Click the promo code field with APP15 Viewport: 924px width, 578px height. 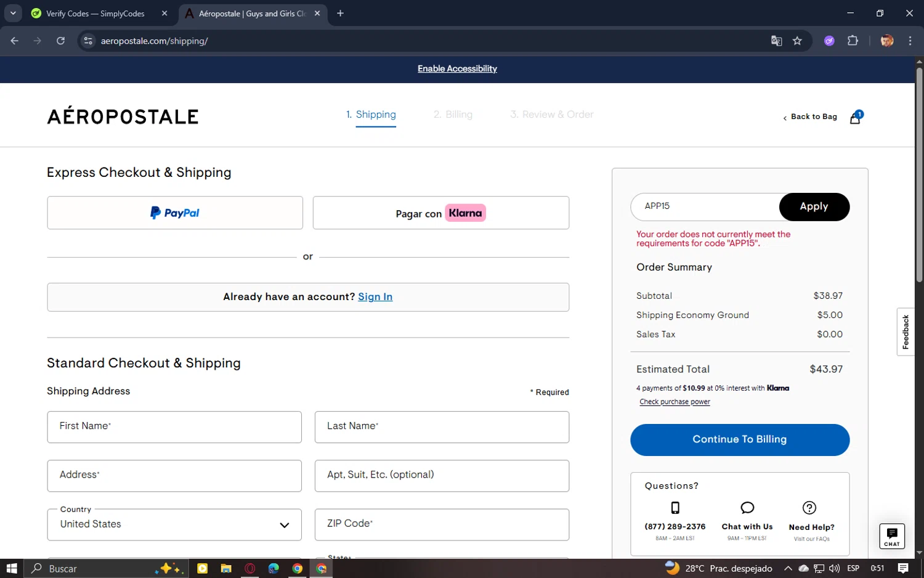click(705, 206)
